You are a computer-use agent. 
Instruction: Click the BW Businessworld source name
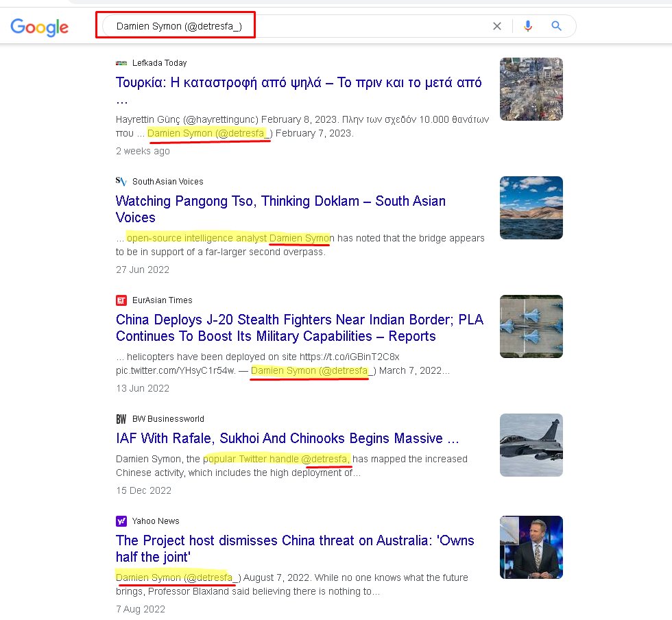click(x=168, y=419)
